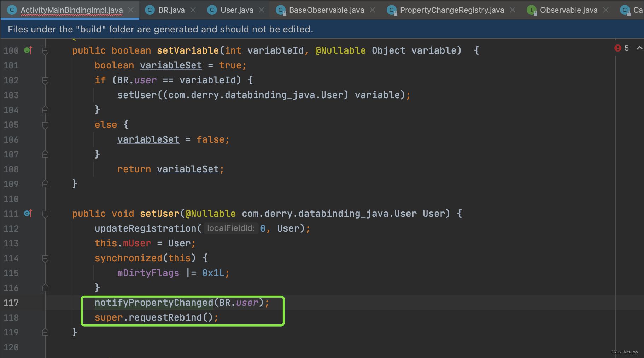Open the BaseObservable.java tab
The image size is (644, 358).
[x=327, y=10]
